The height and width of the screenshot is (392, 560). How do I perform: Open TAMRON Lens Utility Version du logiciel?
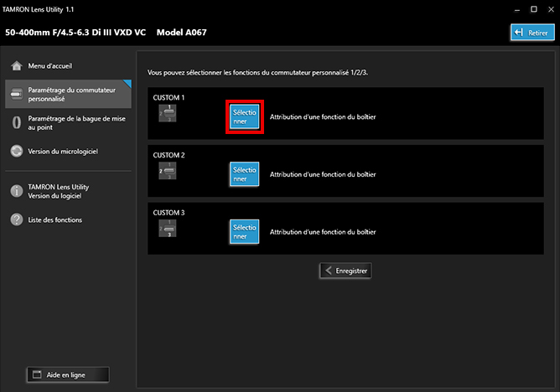point(68,191)
